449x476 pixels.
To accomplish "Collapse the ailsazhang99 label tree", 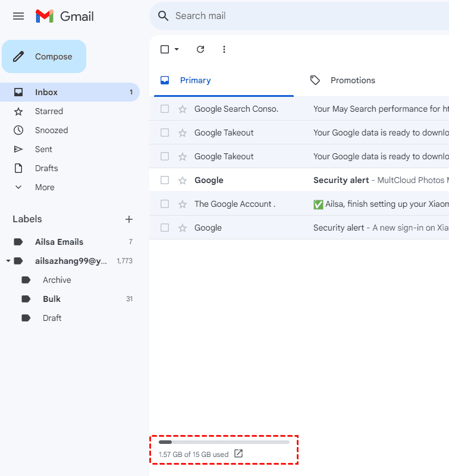I will (x=8, y=261).
